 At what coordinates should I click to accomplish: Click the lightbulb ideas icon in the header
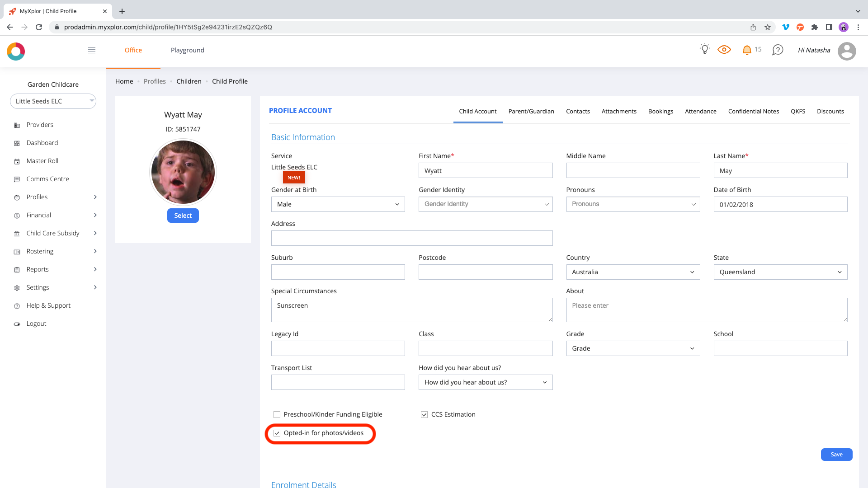704,49
